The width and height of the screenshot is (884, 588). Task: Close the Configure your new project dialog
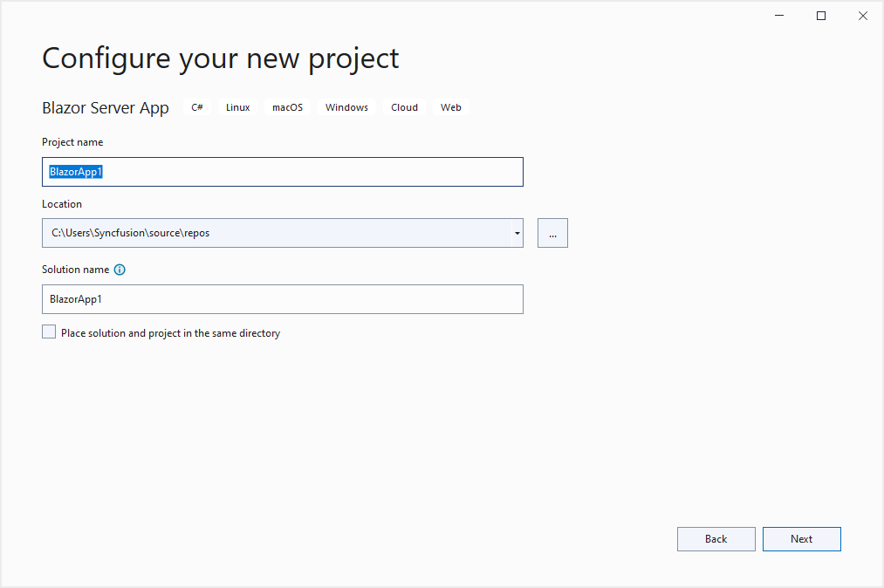(x=862, y=16)
